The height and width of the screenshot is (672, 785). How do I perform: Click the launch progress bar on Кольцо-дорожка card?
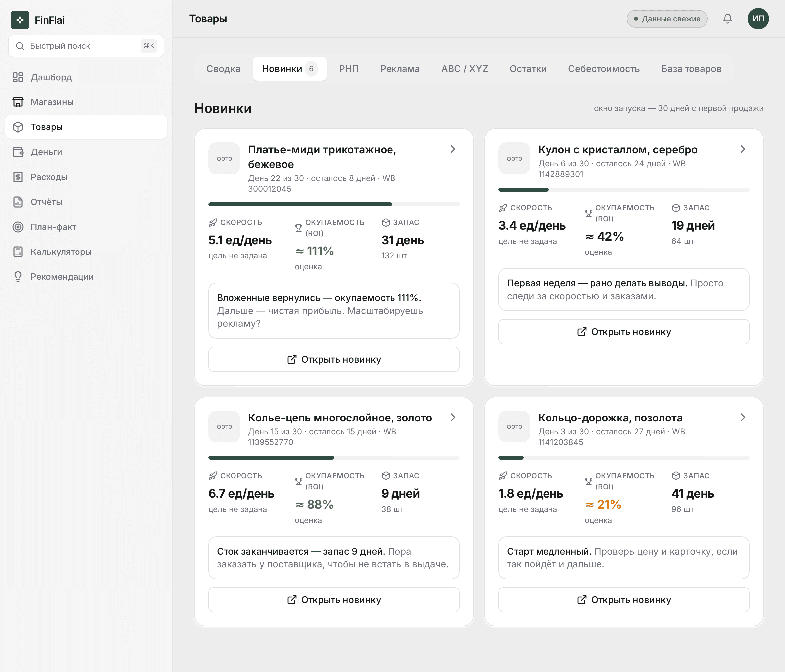click(624, 458)
